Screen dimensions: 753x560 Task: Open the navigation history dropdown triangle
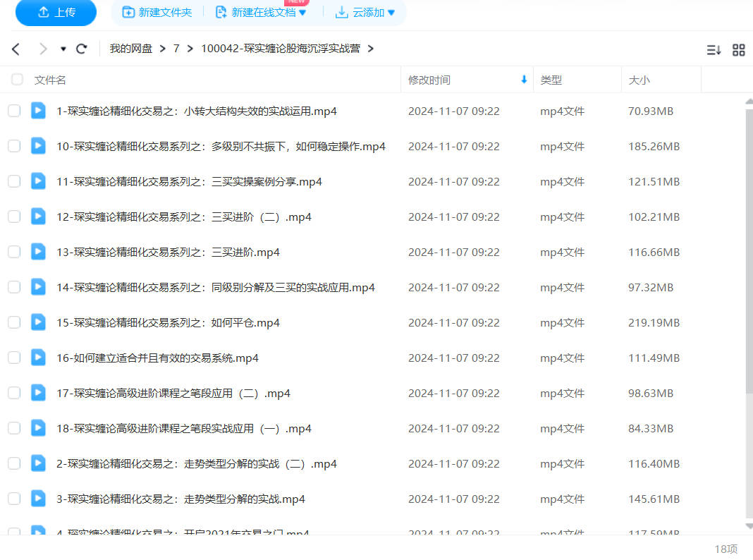pos(63,49)
